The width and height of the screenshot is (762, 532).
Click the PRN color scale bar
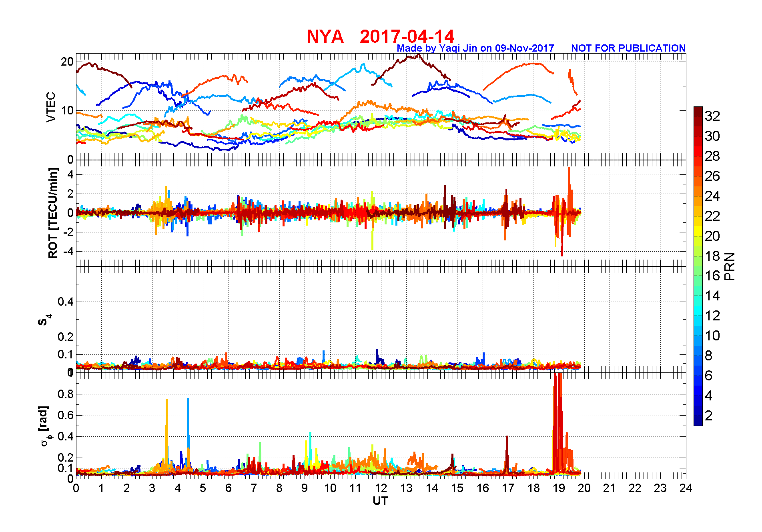point(698,266)
